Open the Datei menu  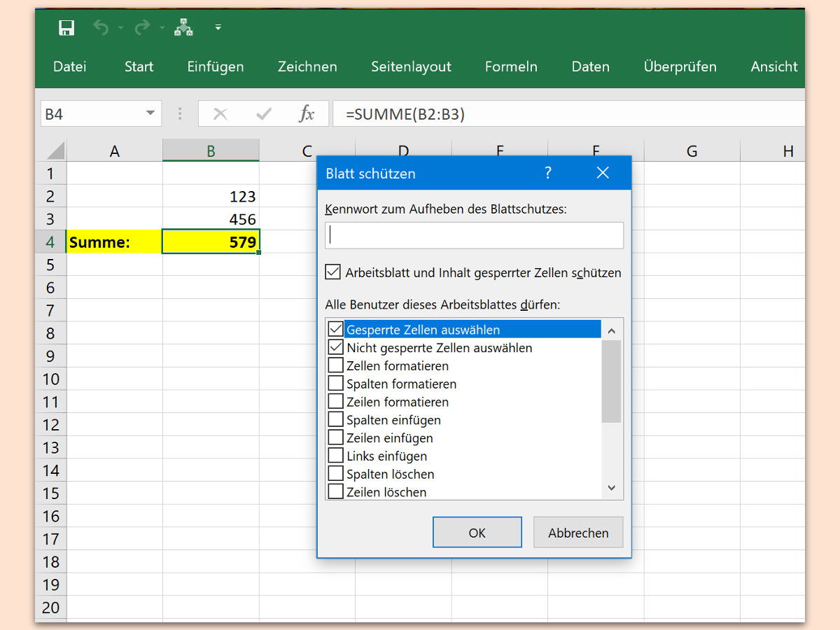click(x=70, y=66)
